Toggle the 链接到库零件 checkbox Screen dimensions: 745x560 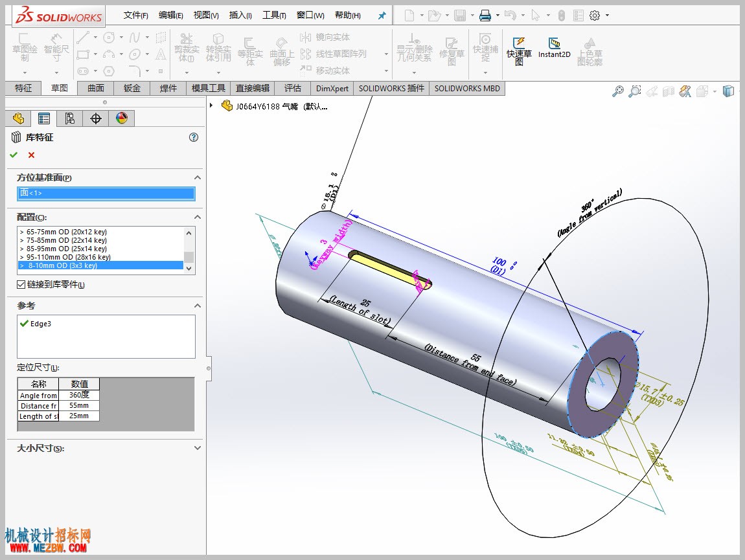point(21,284)
